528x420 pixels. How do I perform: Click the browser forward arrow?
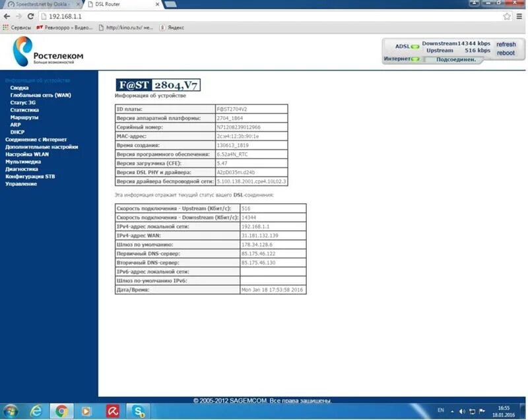pos(19,16)
